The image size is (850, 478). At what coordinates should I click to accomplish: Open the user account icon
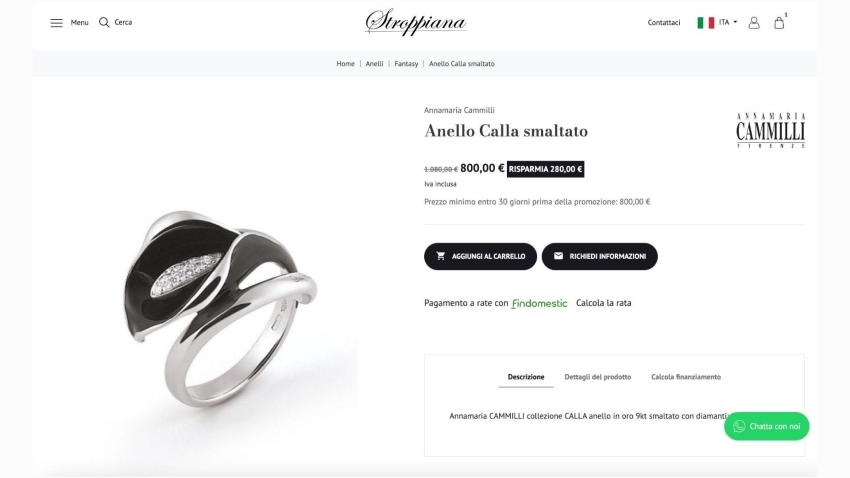(754, 22)
